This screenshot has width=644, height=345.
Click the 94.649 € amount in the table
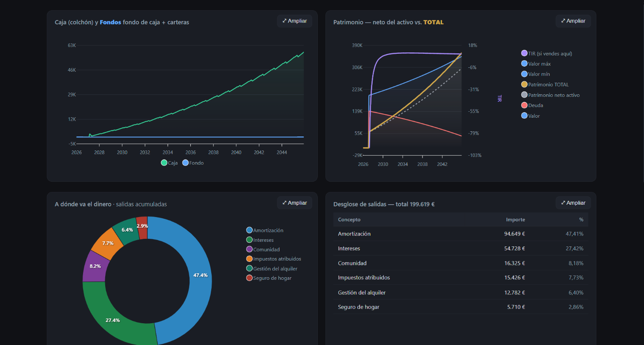pyautogui.click(x=515, y=234)
